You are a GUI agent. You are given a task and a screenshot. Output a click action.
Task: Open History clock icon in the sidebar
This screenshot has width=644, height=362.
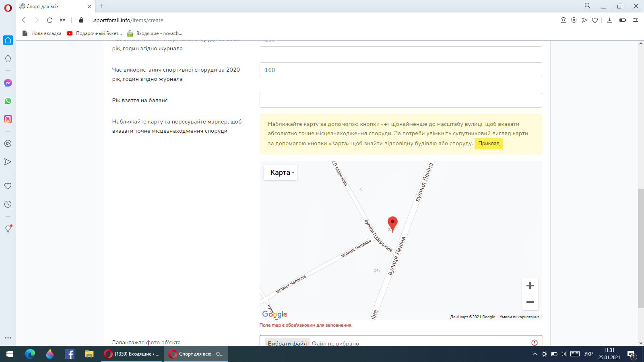[8, 204]
